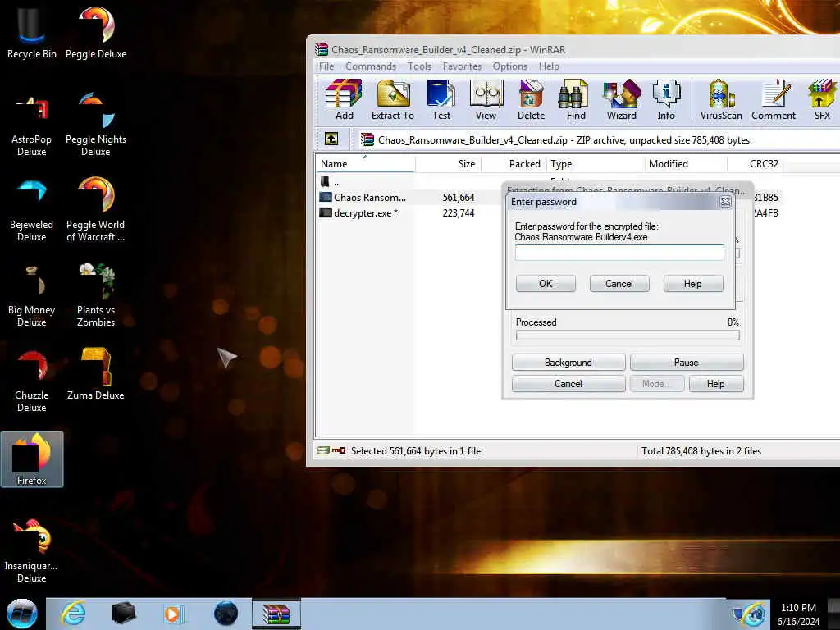Click the Add toolbar icon in WinRAR
The width and height of the screenshot is (840, 630).
344,99
